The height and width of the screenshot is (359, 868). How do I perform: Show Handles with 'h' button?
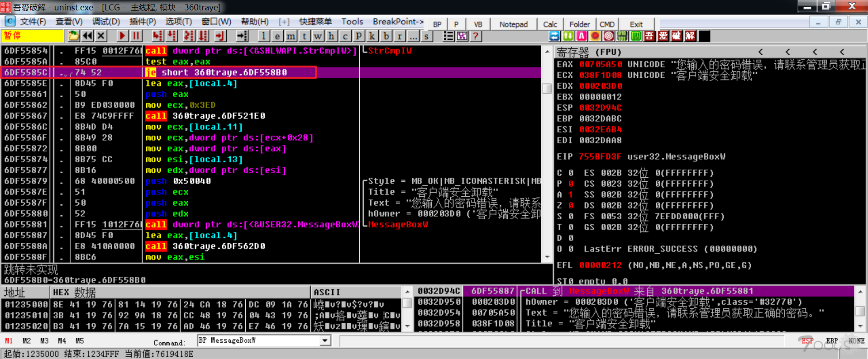click(331, 36)
